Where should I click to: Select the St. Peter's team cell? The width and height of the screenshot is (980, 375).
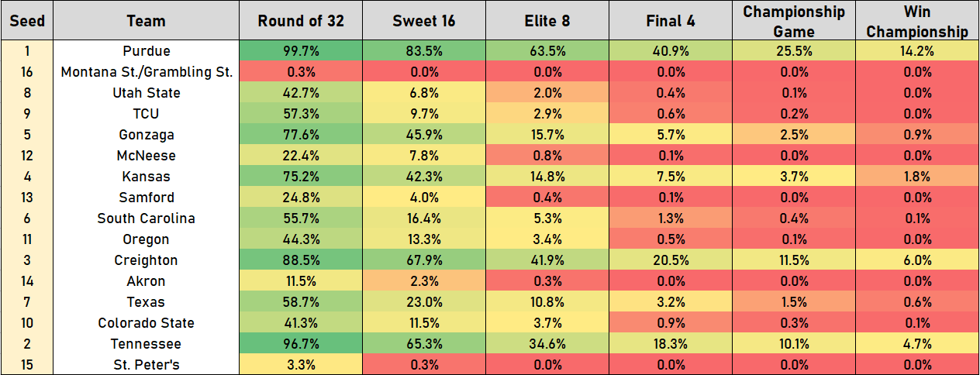pos(146,365)
